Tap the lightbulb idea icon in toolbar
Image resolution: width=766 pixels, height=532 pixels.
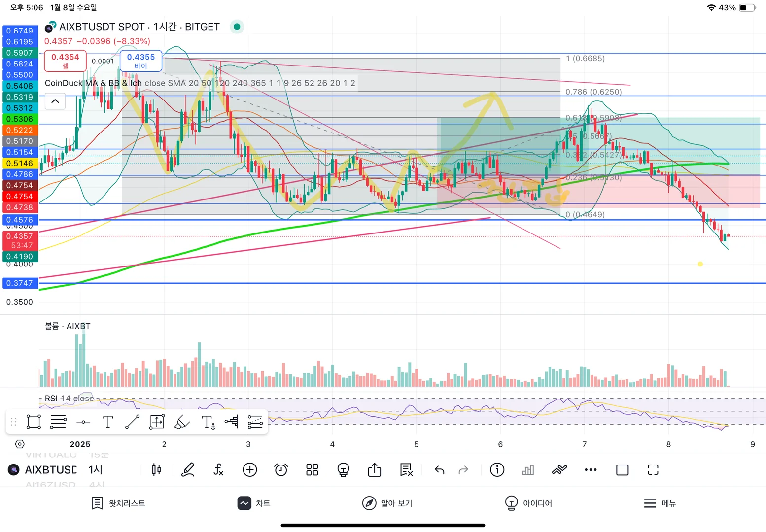[x=343, y=470]
